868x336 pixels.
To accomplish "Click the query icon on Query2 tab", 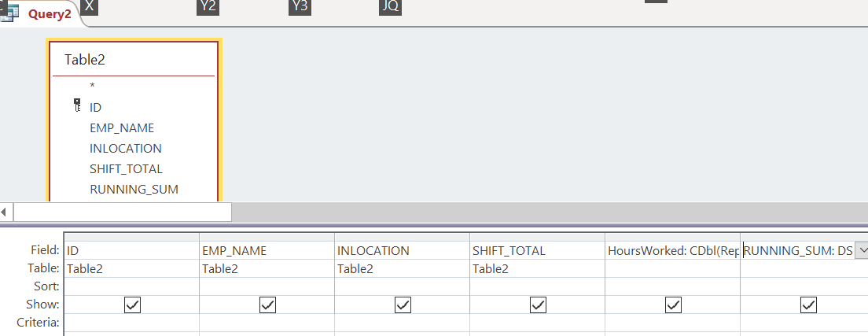I will (10, 13).
